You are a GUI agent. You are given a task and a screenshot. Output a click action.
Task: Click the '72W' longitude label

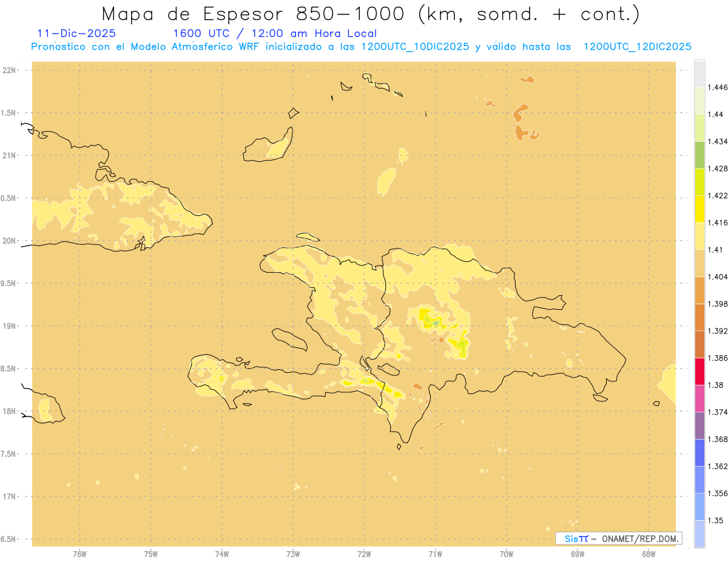364,554
